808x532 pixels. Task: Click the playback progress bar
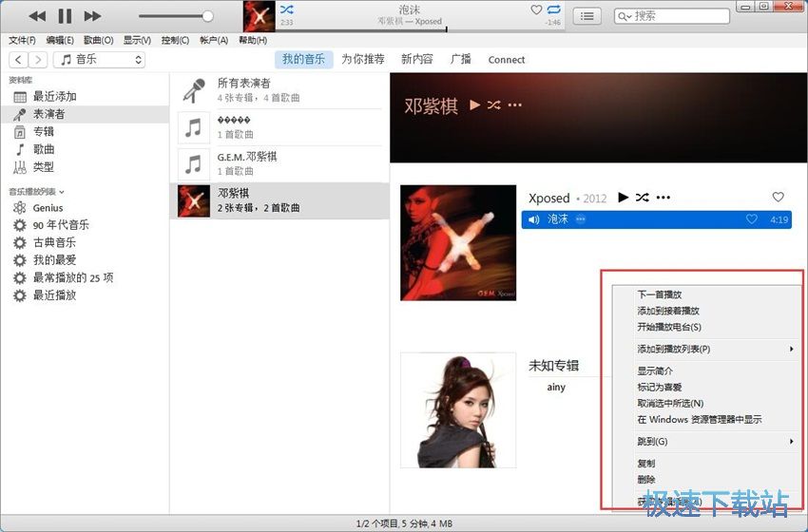420,29
